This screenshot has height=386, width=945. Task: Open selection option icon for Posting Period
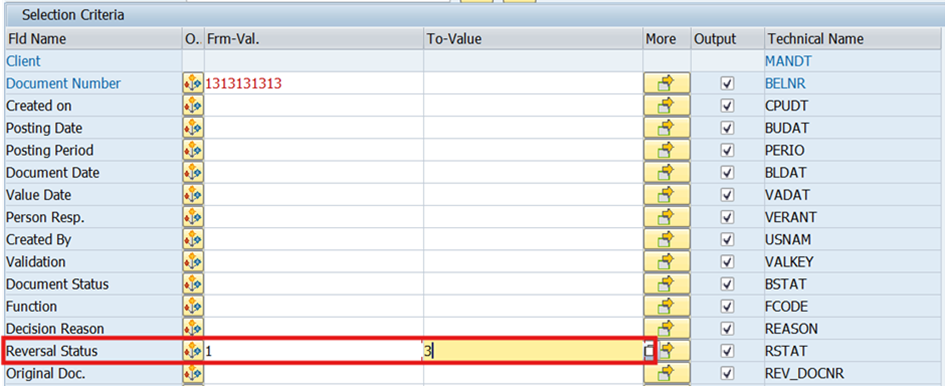[x=193, y=150]
